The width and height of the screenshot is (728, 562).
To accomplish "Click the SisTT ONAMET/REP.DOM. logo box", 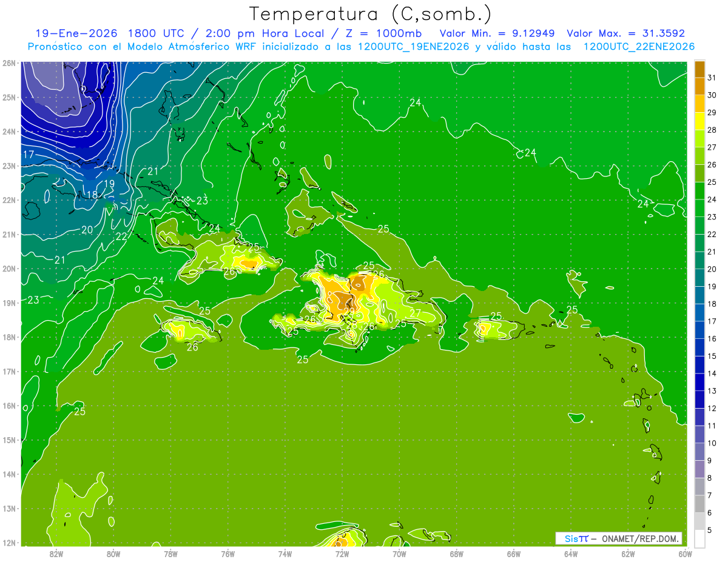I will (x=619, y=538).
